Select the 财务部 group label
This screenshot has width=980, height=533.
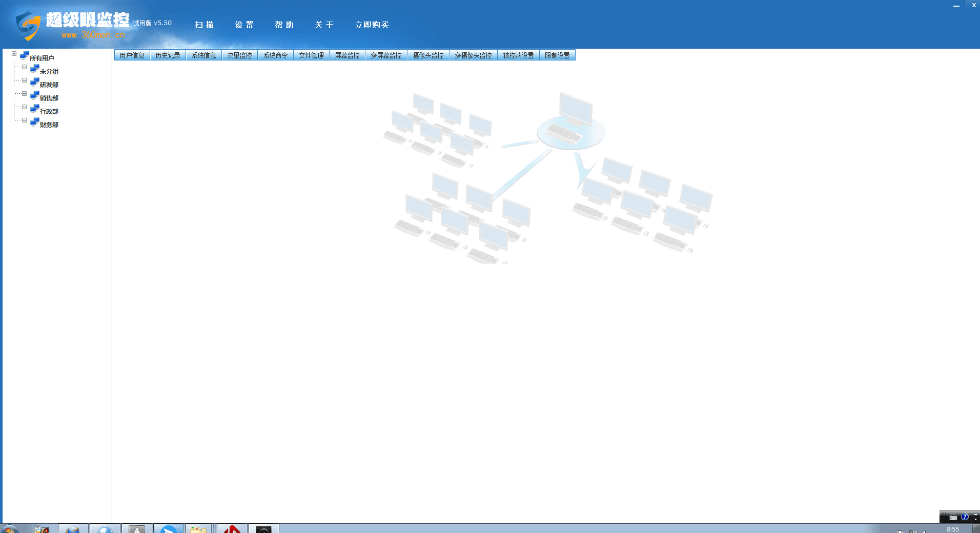click(49, 125)
